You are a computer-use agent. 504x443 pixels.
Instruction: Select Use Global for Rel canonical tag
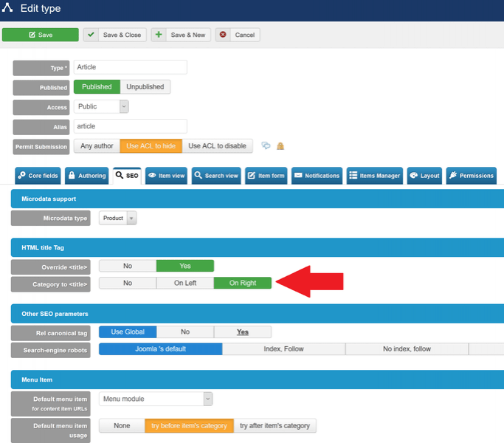(128, 332)
